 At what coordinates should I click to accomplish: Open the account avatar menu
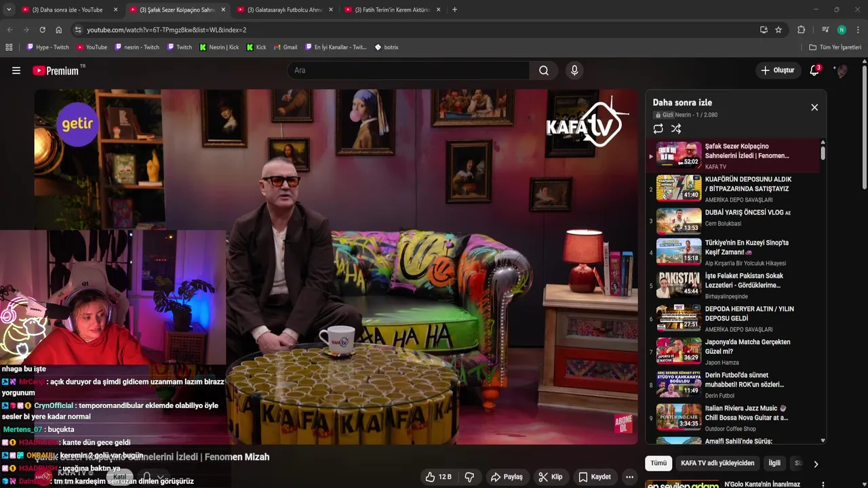pyautogui.click(x=842, y=70)
